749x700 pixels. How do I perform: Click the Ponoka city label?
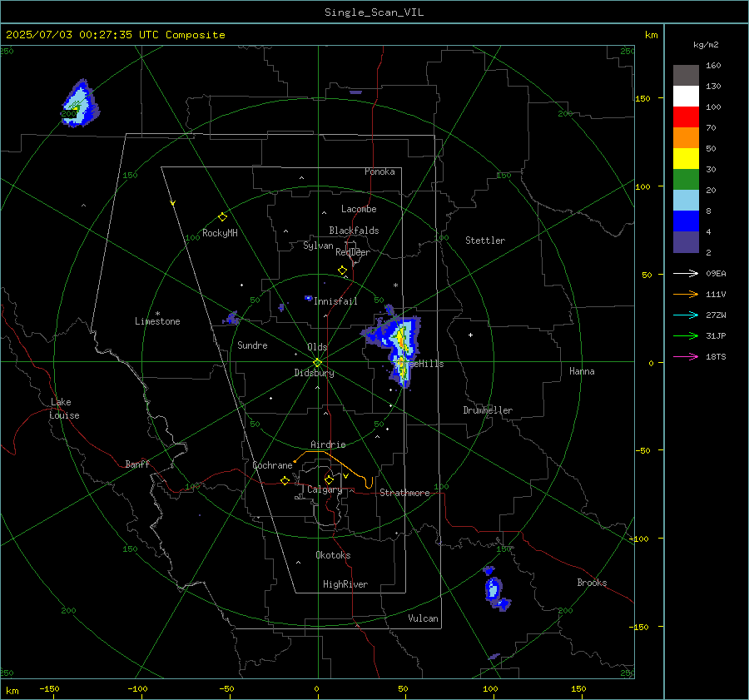coord(379,171)
